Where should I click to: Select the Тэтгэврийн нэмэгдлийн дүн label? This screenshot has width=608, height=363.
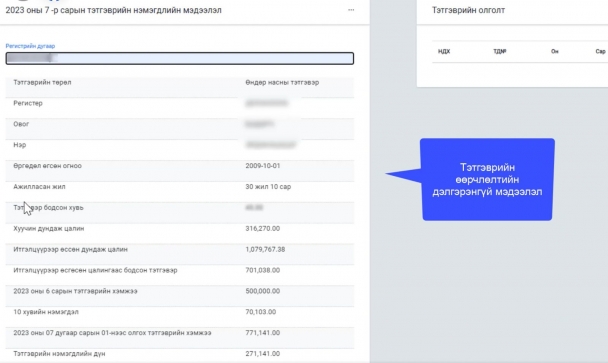(59, 354)
